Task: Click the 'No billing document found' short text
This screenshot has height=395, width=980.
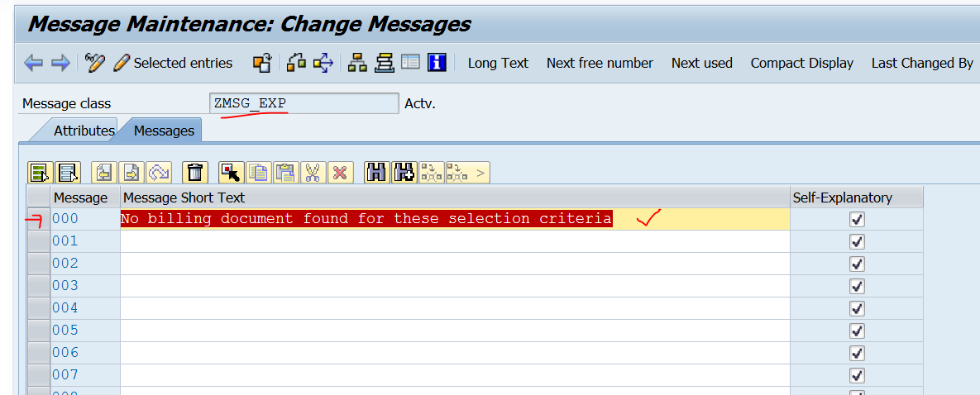Action: tap(366, 219)
